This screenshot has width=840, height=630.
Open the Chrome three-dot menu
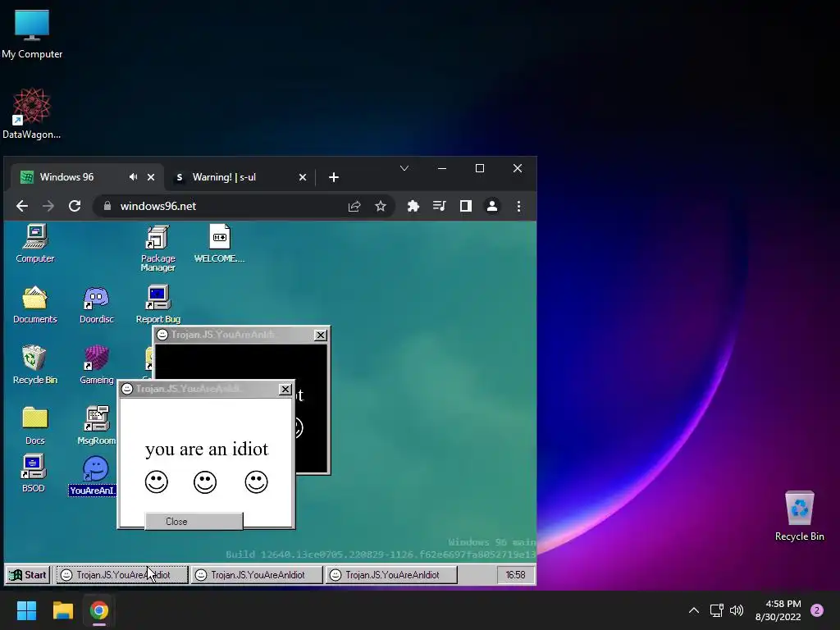point(518,206)
